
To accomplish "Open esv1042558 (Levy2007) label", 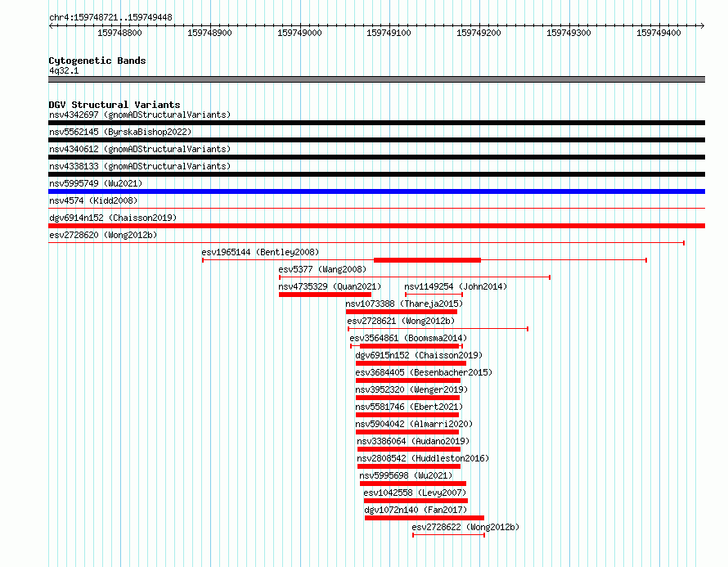I will point(415,493).
